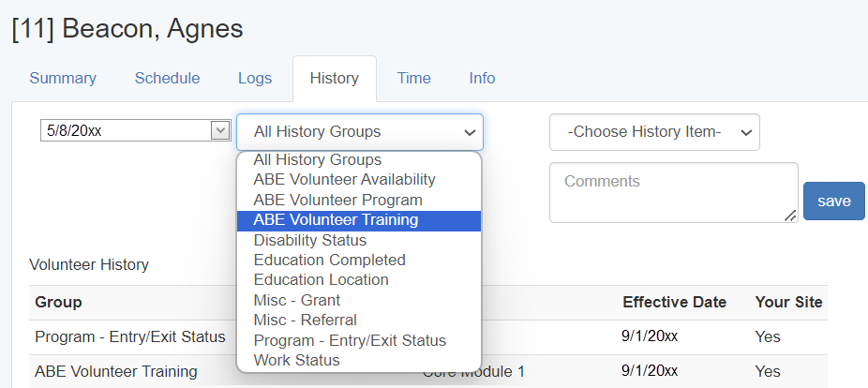Select Work Status from dropdown list
The width and height of the screenshot is (868, 388).
[x=296, y=360]
